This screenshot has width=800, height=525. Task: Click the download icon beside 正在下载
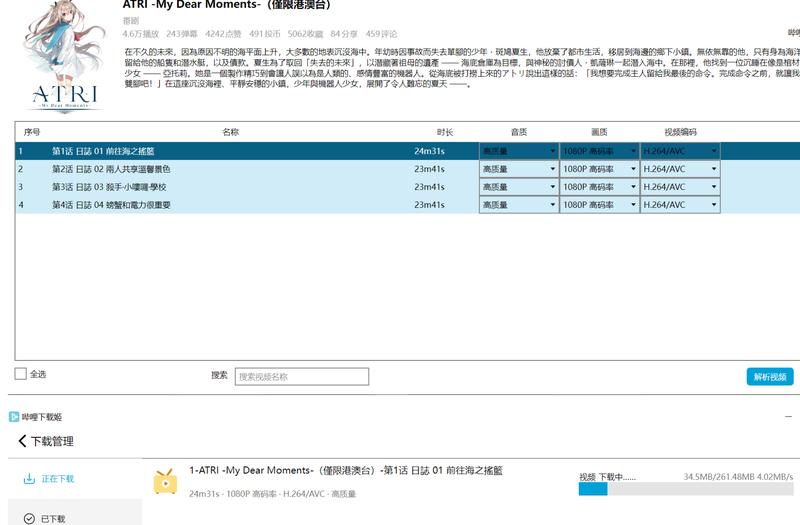point(29,479)
